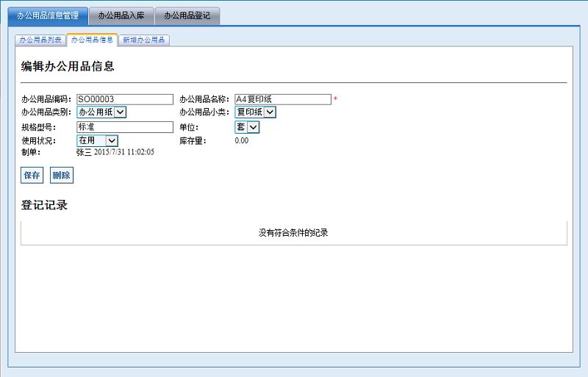
Task: Click the 删除 button
Action: [62, 175]
